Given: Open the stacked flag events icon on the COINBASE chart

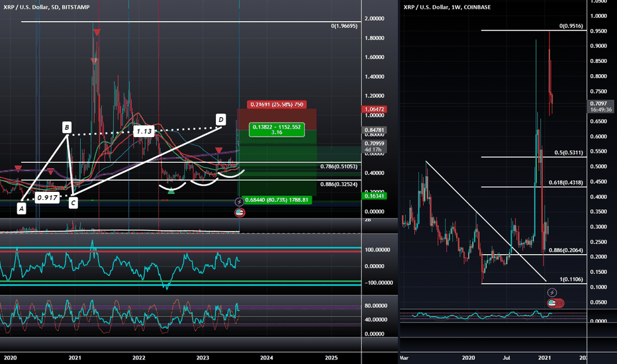Looking at the screenshot, I should pos(555,303).
